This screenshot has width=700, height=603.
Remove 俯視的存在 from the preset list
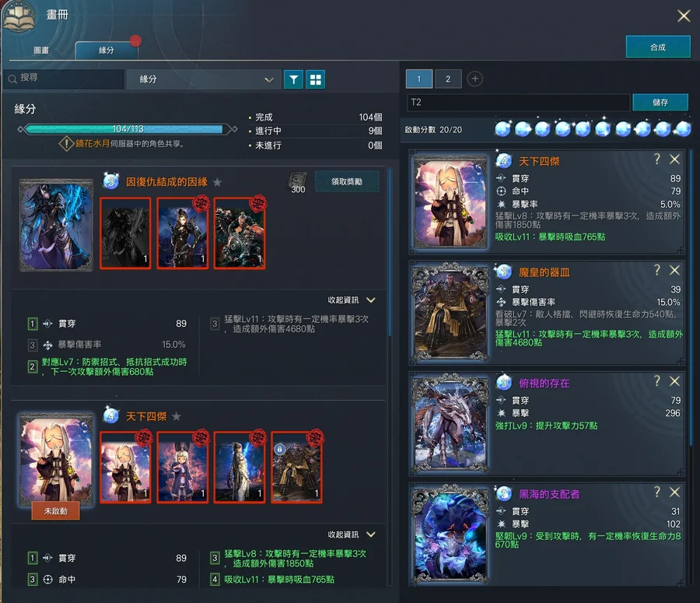(674, 381)
